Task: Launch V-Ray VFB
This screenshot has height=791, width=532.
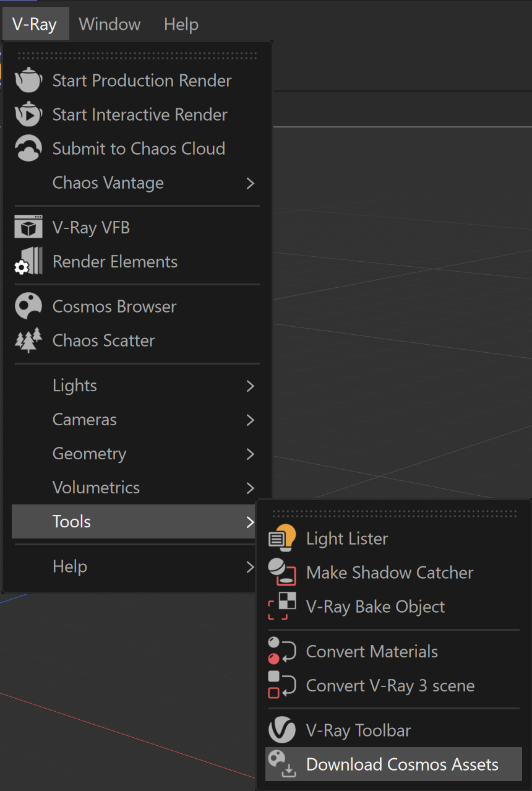Action: tap(136, 228)
